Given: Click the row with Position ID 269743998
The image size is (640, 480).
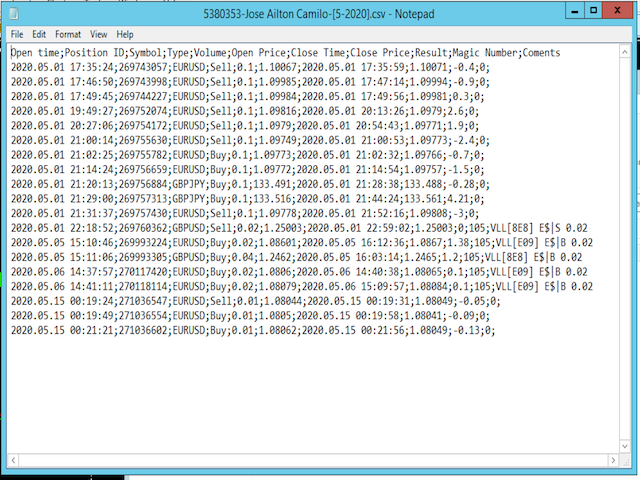Looking at the screenshot, I should 250,82.
